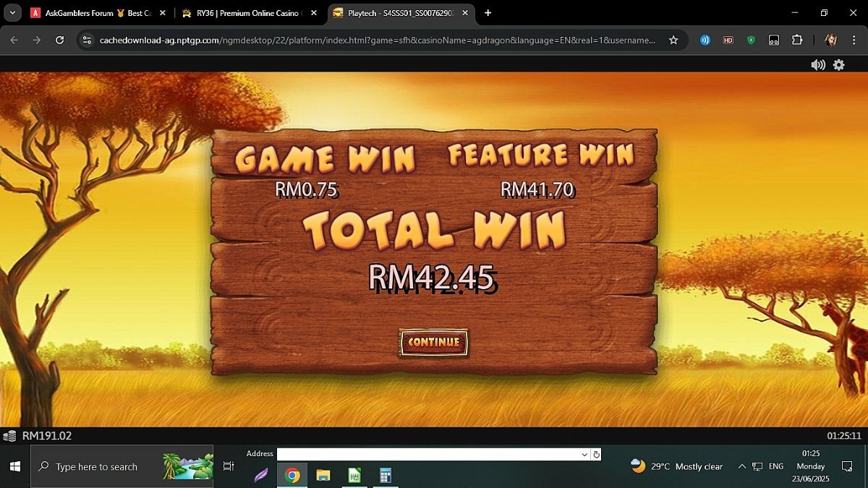Screen dimensions: 868x488
Task: Open the browser Extensions puzzle icon
Action: (x=797, y=40)
